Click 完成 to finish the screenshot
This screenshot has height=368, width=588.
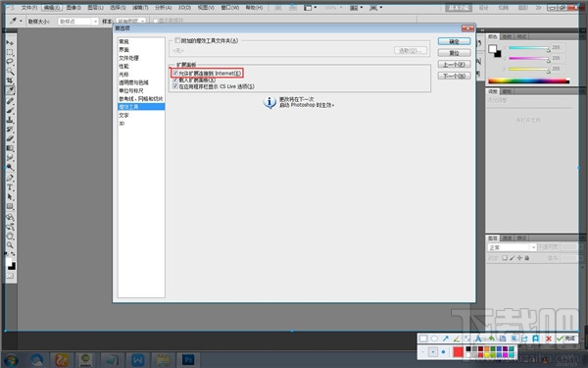coord(565,339)
